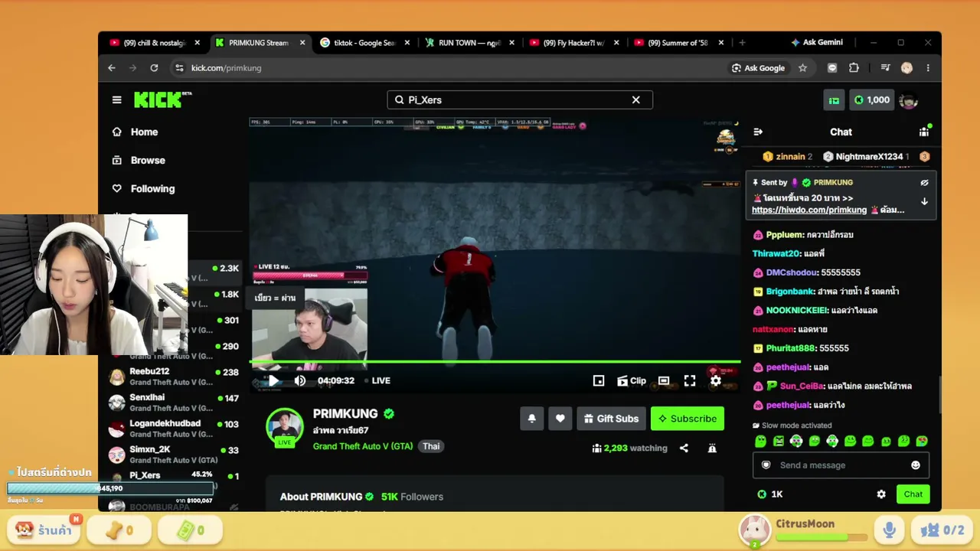
Task: Open a new browser tab
Action: (x=742, y=43)
